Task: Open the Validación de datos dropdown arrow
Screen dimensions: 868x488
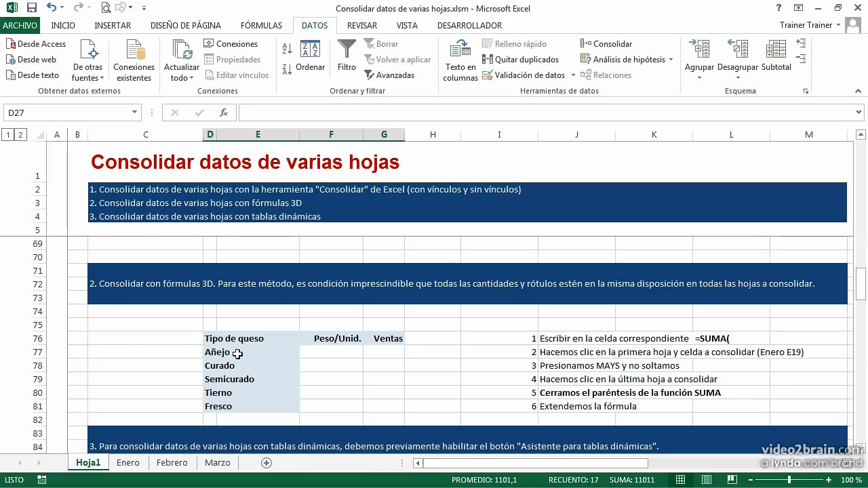Action: (x=573, y=75)
